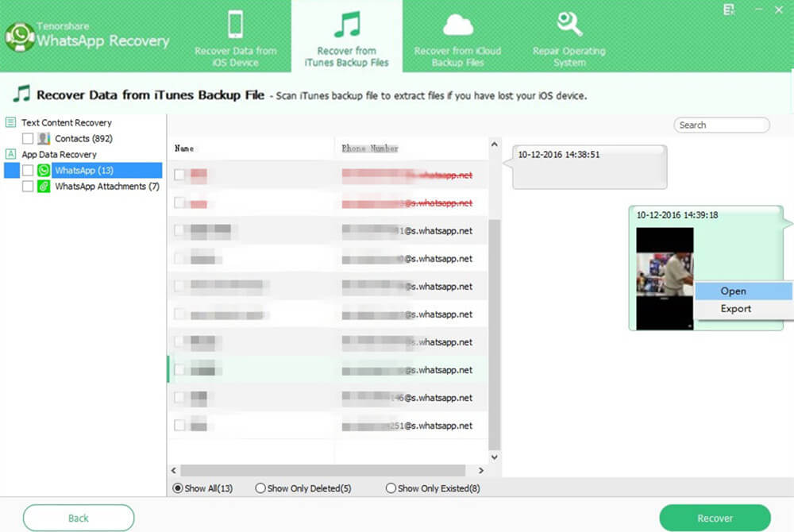This screenshot has height=532, width=794.
Task: Click row ending 46@s.whatsapp.net
Action: 328,397
